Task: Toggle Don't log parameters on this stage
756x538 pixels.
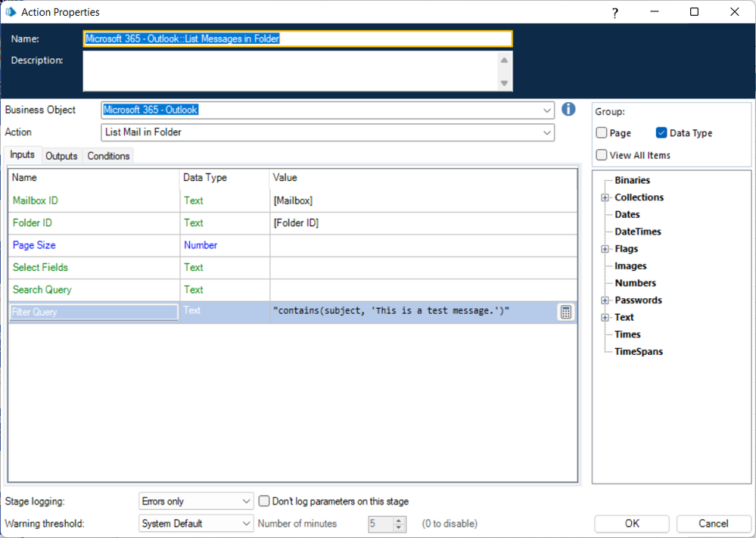Action: (x=264, y=501)
